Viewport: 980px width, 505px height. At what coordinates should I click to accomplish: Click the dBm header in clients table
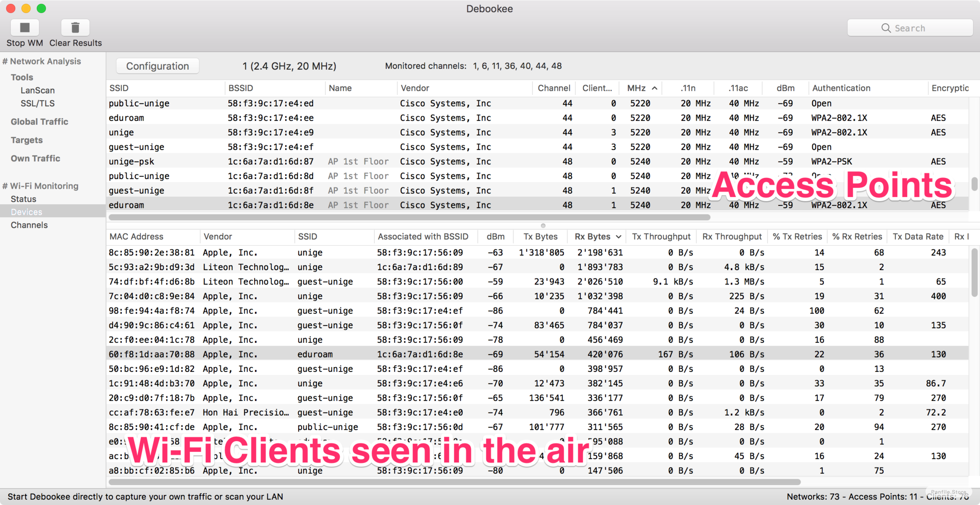[x=495, y=237]
